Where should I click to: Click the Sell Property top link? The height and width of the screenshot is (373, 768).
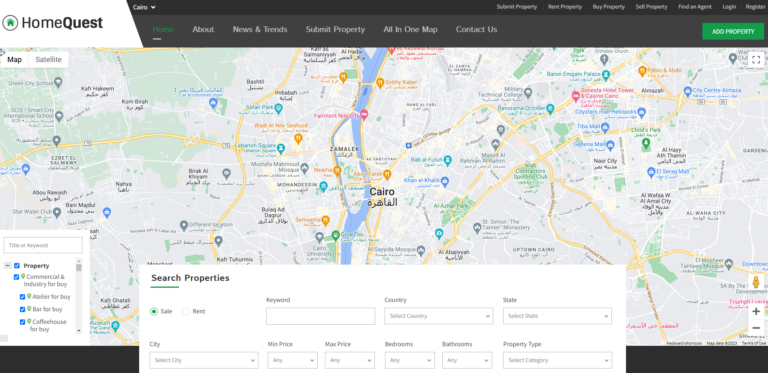651,7
